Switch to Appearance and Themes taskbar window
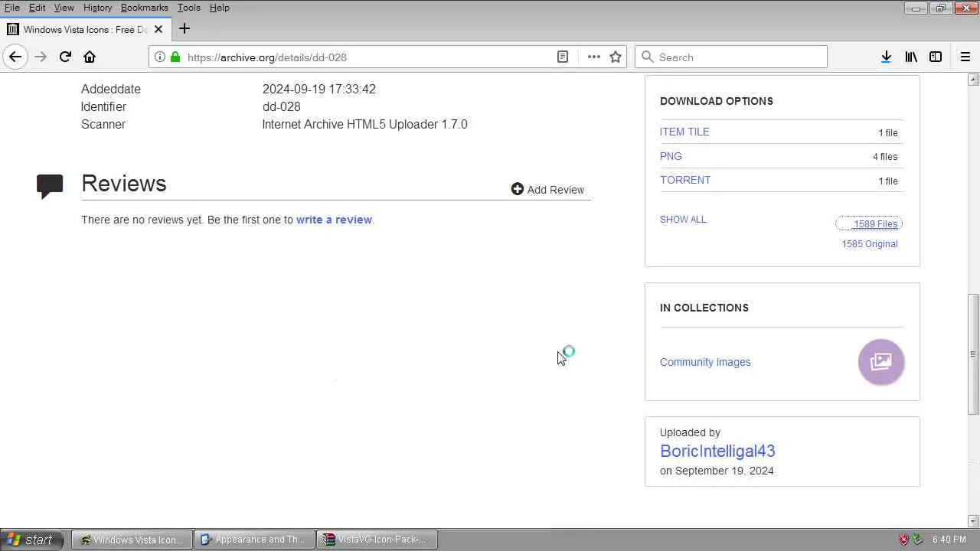Image resolution: width=980 pixels, height=551 pixels. pyautogui.click(x=253, y=540)
